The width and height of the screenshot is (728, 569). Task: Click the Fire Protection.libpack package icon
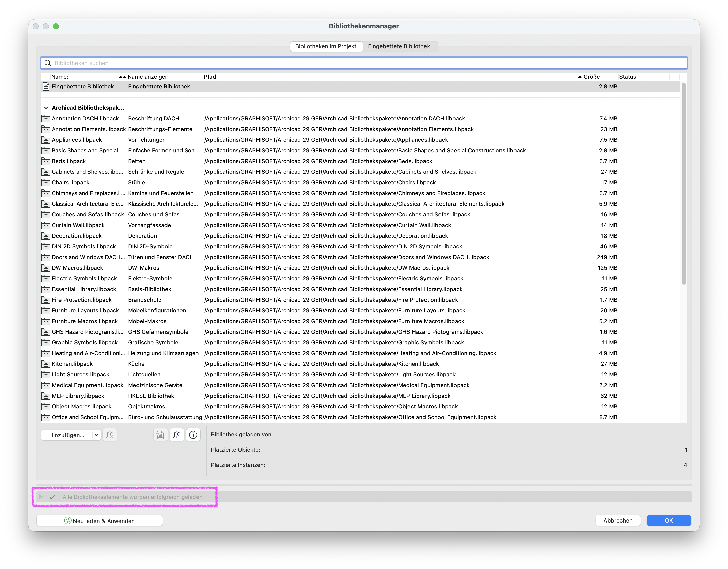(46, 300)
